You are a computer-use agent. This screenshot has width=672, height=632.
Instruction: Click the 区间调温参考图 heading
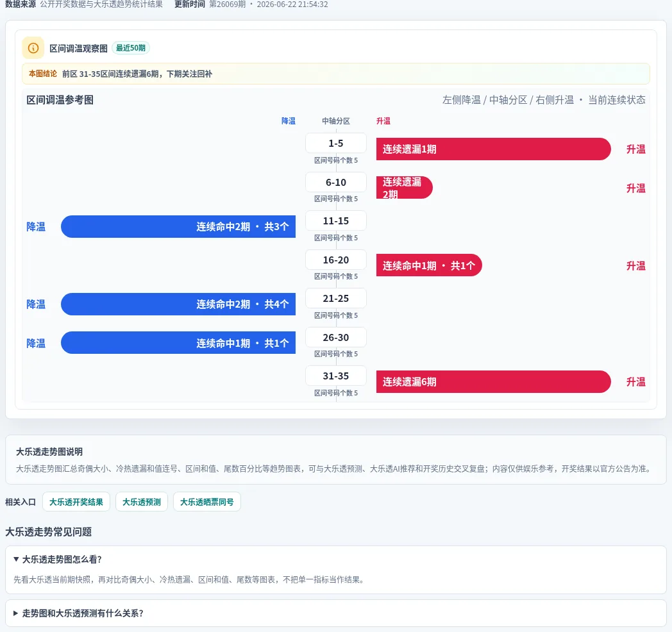60,100
